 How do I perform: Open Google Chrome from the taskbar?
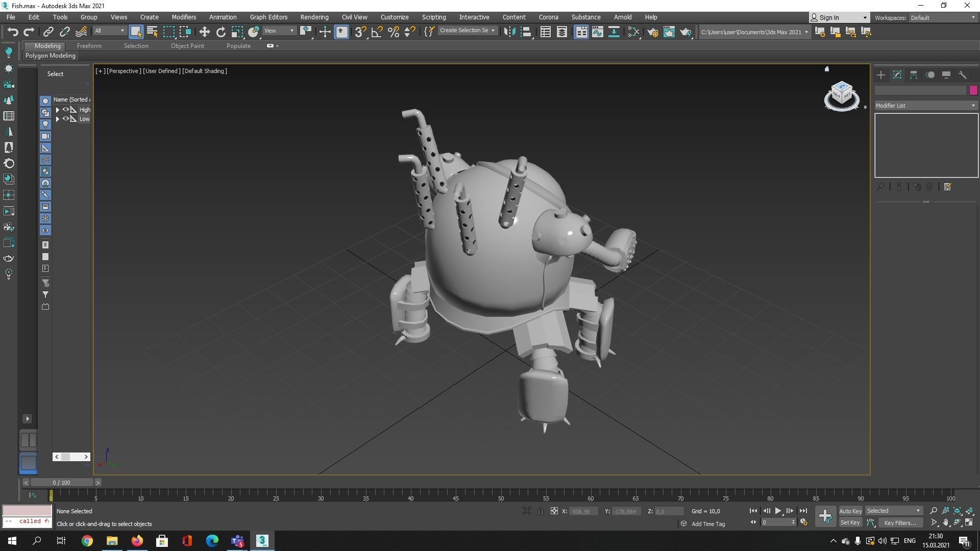tap(87, 541)
